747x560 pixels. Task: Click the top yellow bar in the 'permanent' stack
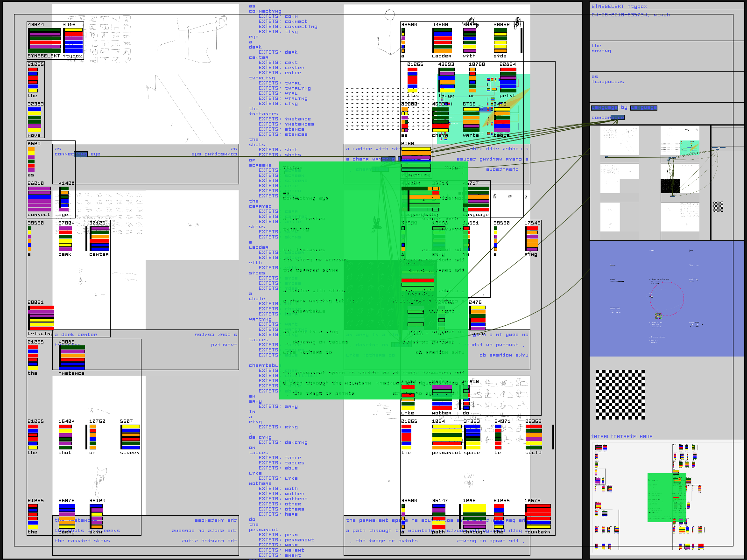446,427
